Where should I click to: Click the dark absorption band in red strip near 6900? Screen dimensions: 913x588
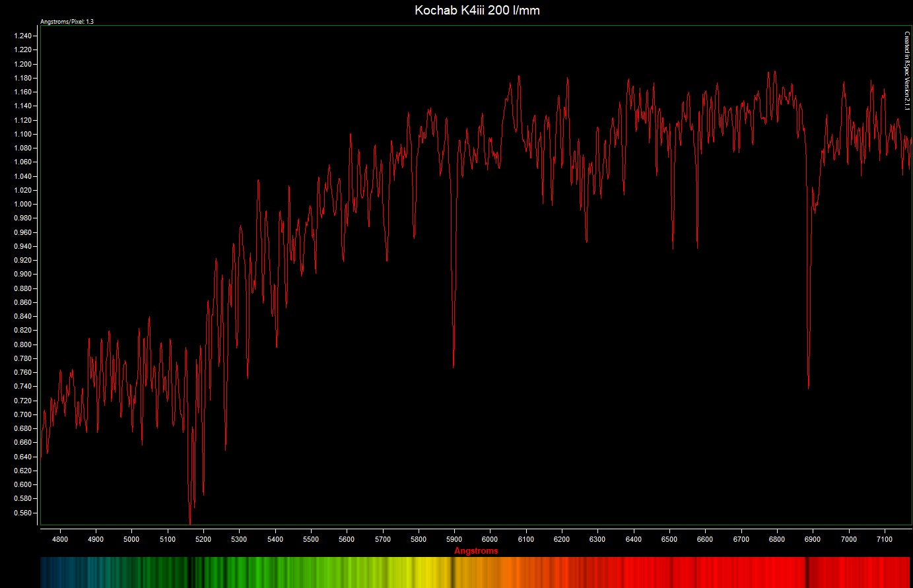point(807,572)
